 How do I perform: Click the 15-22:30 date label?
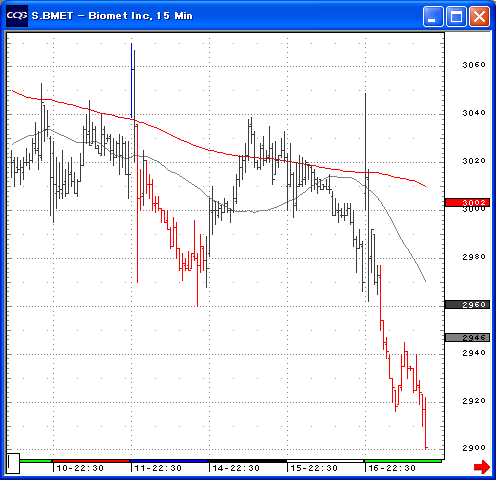[x=314, y=468]
